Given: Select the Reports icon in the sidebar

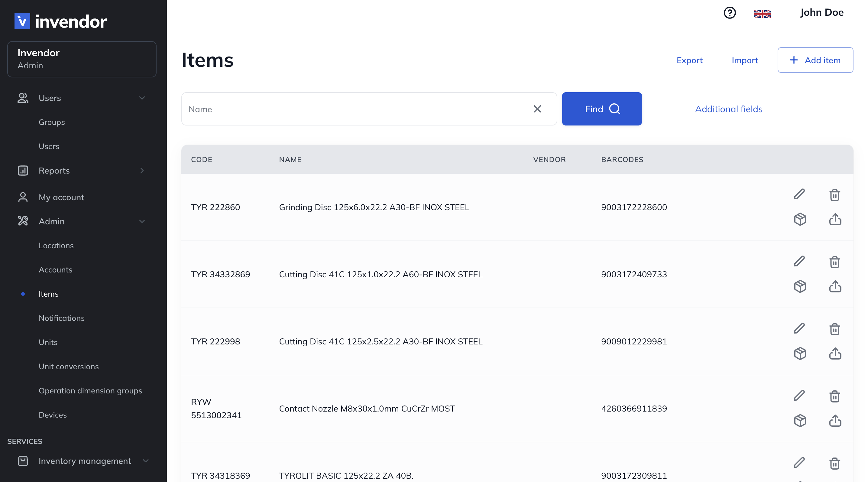Looking at the screenshot, I should pos(23,171).
